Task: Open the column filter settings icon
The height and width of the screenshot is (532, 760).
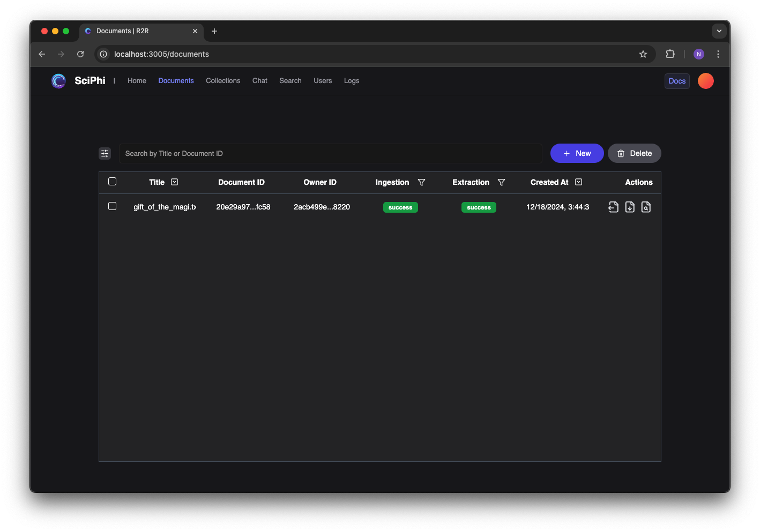Action: pos(105,153)
